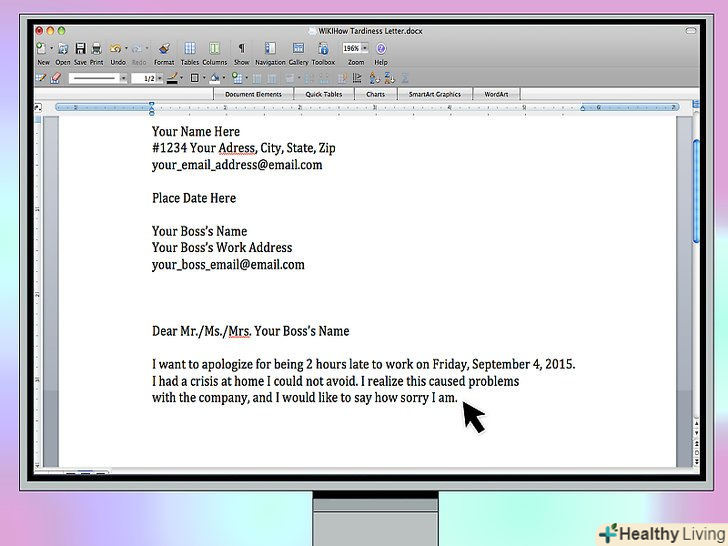This screenshot has width=728, height=546.
Task: Open Help from the toolbar
Action: pos(381,48)
